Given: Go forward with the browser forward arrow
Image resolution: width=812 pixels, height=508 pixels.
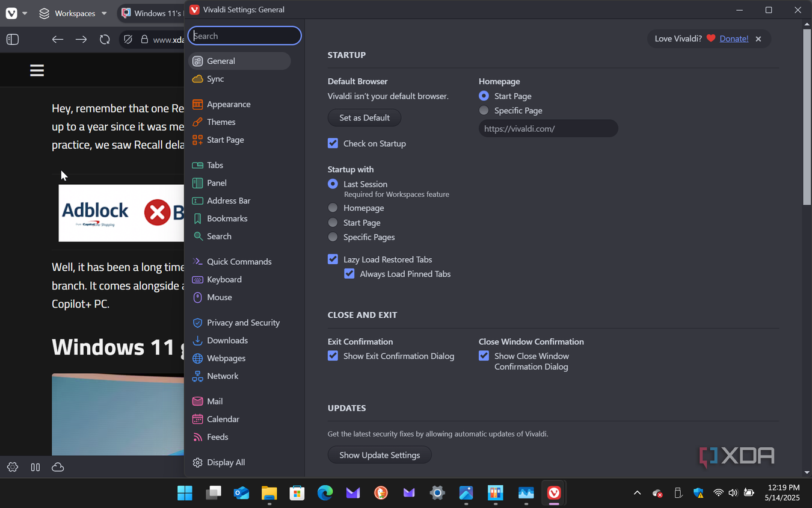Looking at the screenshot, I should point(81,39).
